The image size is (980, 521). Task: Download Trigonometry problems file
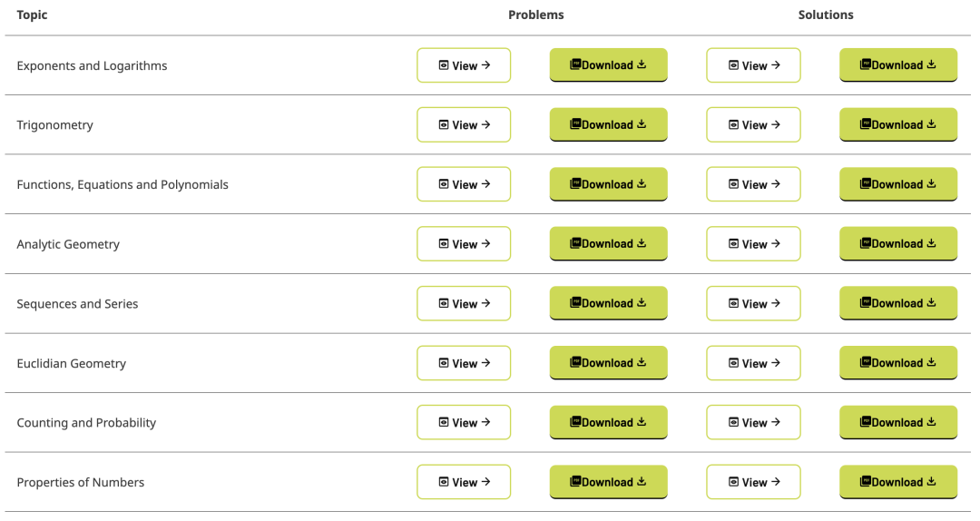coord(608,124)
